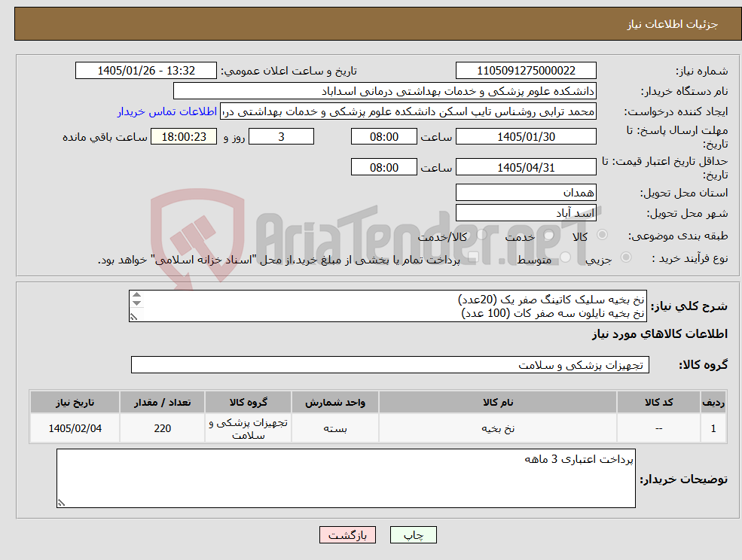Click the تعداد / مقدار column header
Image resolution: width=742 pixels, height=560 pixels.
(x=162, y=403)
